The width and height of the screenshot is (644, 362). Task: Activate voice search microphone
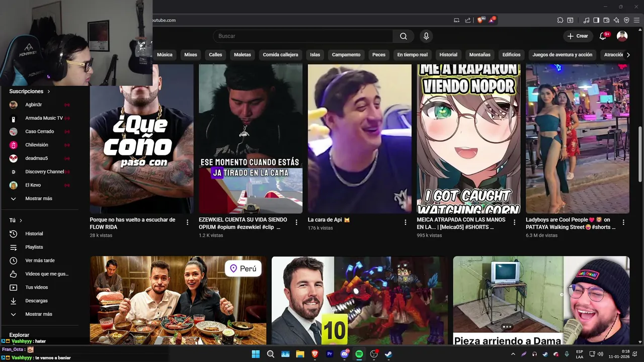pos(426,36)
